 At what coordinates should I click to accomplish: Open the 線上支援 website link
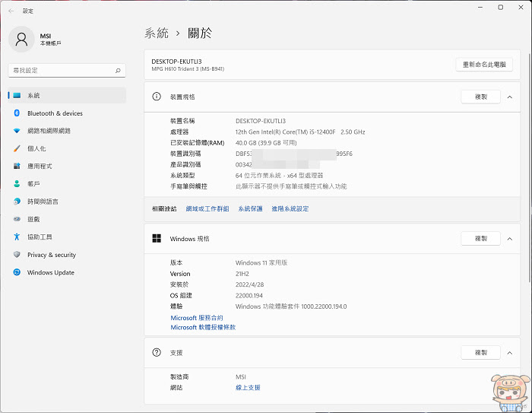click(248, 387)
